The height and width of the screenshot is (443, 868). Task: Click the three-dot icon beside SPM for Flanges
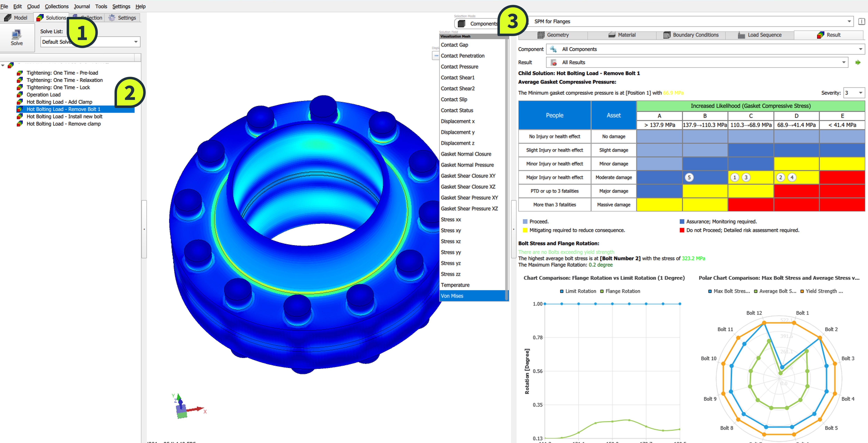pos(861,22)
